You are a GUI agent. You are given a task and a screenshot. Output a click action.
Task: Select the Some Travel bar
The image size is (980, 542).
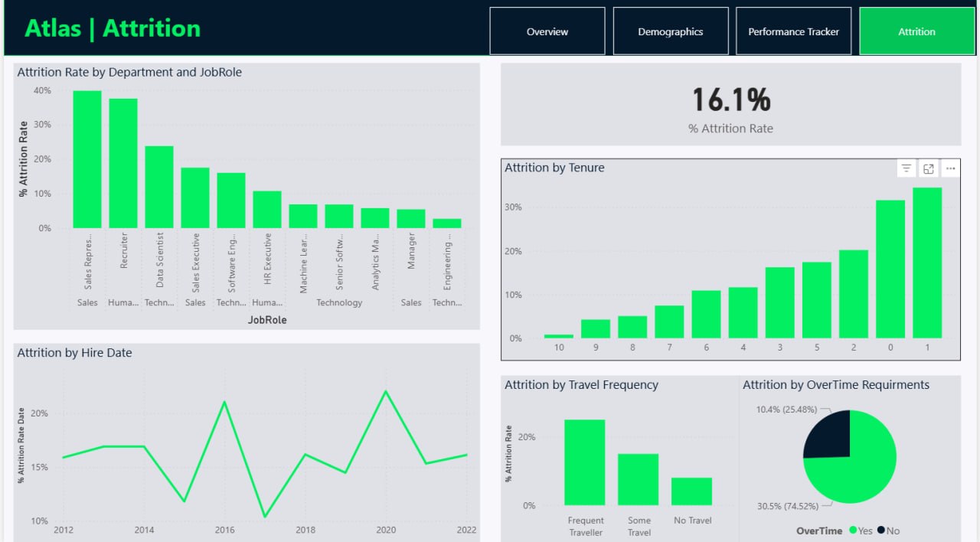(639, 480)
